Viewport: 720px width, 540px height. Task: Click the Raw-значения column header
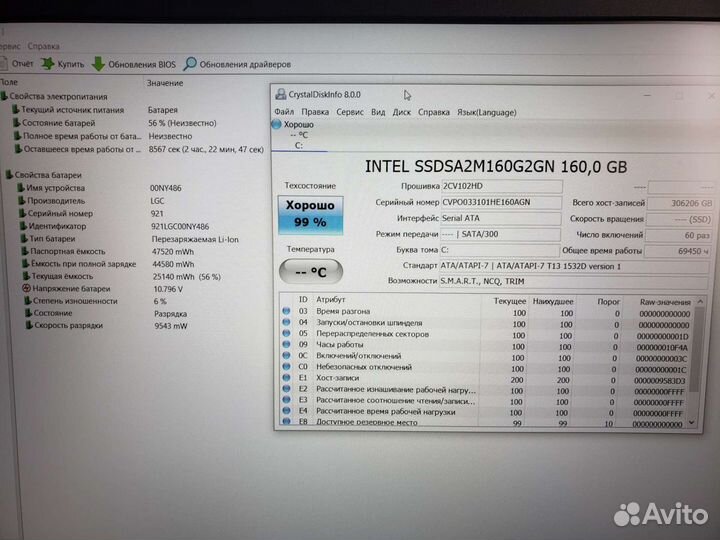click(x=665, y=302)
